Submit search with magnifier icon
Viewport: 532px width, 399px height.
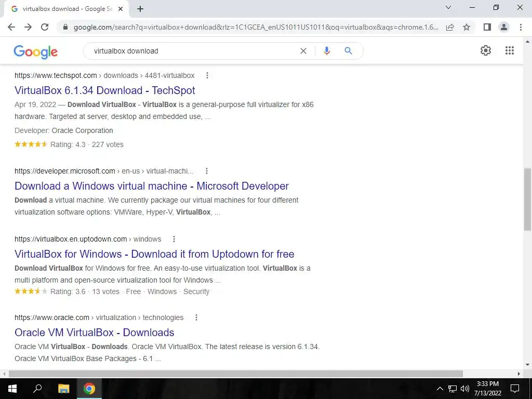[348, 51]
